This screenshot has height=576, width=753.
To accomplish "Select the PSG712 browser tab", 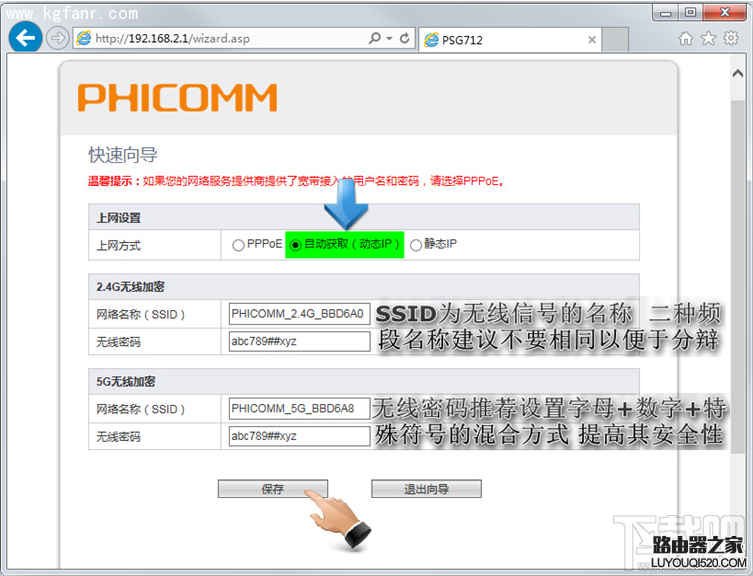I will coord(510,39).
